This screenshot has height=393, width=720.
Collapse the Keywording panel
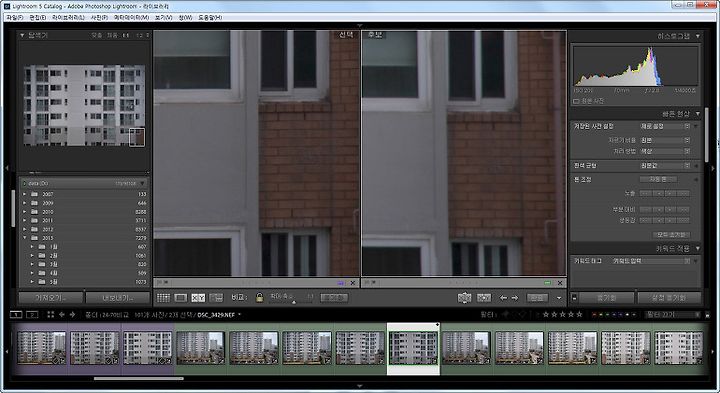point(698,248)
